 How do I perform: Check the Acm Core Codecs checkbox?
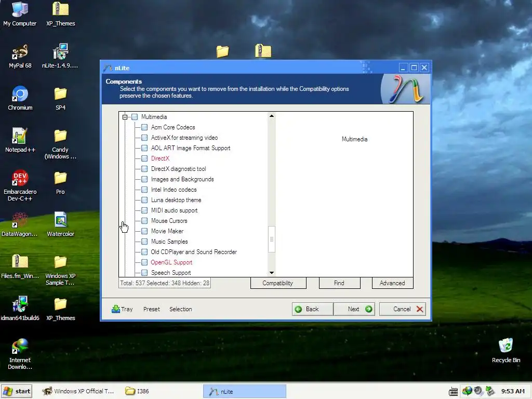click(144, 127)
